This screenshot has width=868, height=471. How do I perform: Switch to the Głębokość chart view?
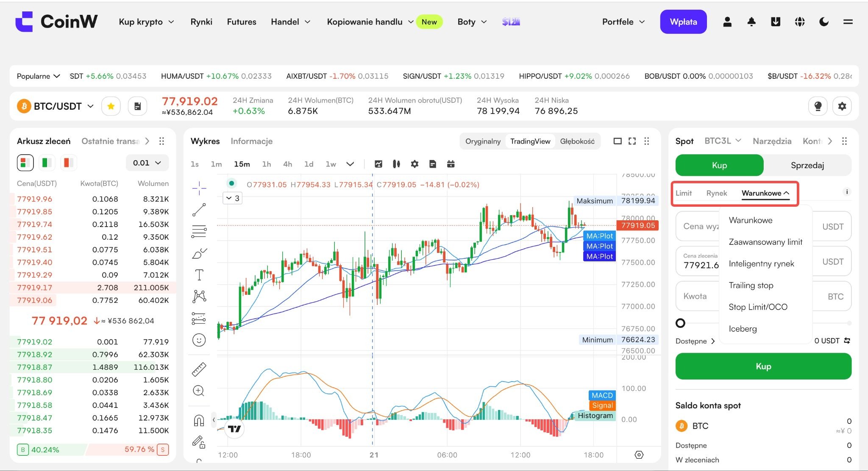(577, 141)
